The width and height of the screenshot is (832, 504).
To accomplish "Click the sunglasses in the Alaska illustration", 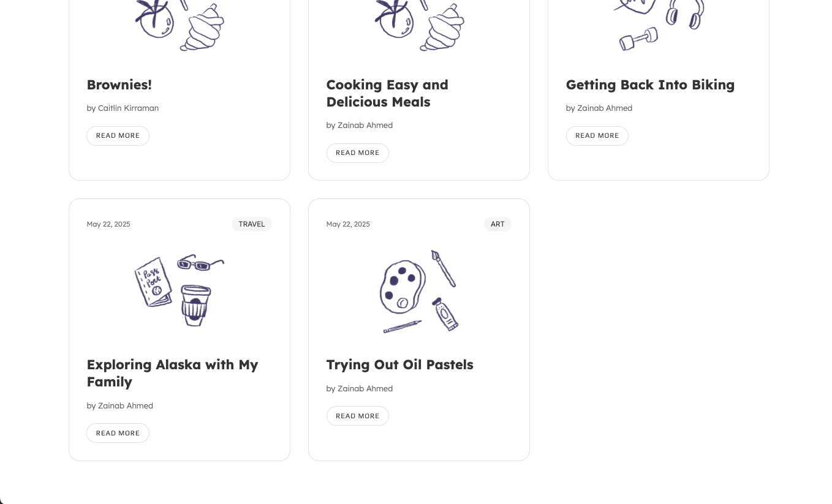I will click(x=199, y=265).
